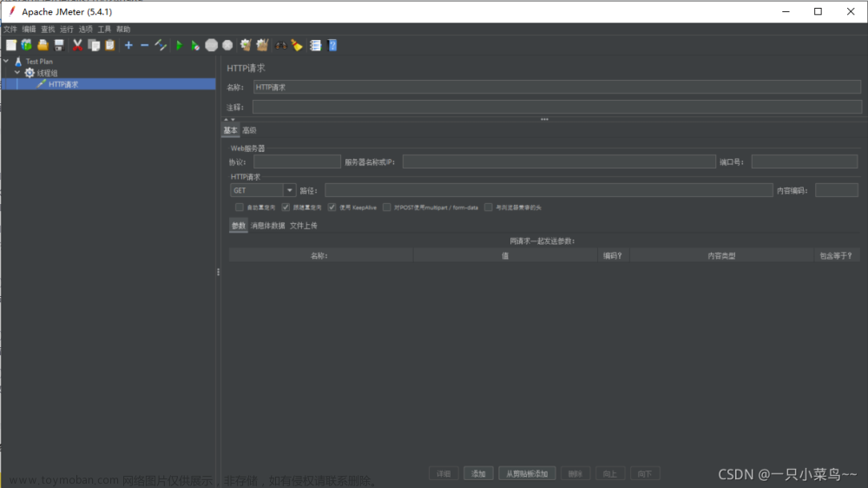868x488 pixels.
Task: Open the Templates toolbar icon
Action: pyautogui.click(x=27, y=45)
